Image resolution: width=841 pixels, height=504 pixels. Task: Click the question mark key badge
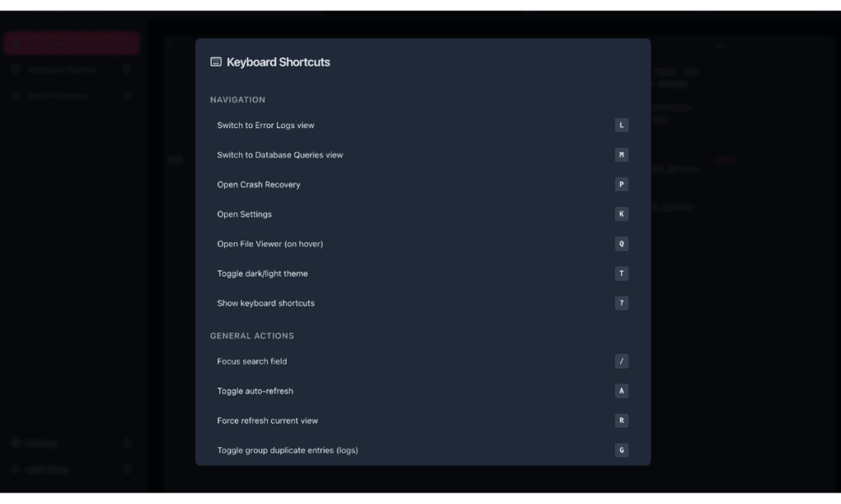pyautogui.click(x=621, y=303)
